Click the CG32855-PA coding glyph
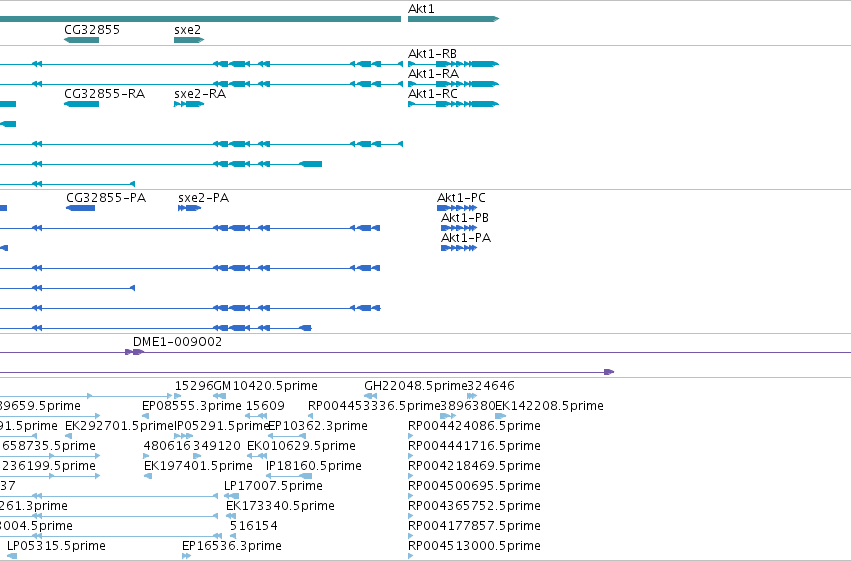Screen dimensions: 851x561 tap(80, 208)
